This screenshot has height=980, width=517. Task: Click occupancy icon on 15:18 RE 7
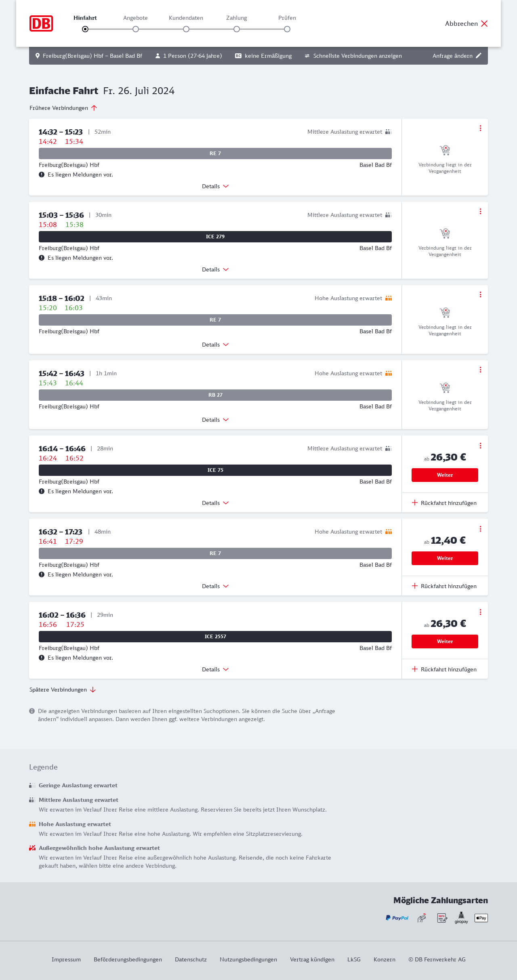[389, 298]
